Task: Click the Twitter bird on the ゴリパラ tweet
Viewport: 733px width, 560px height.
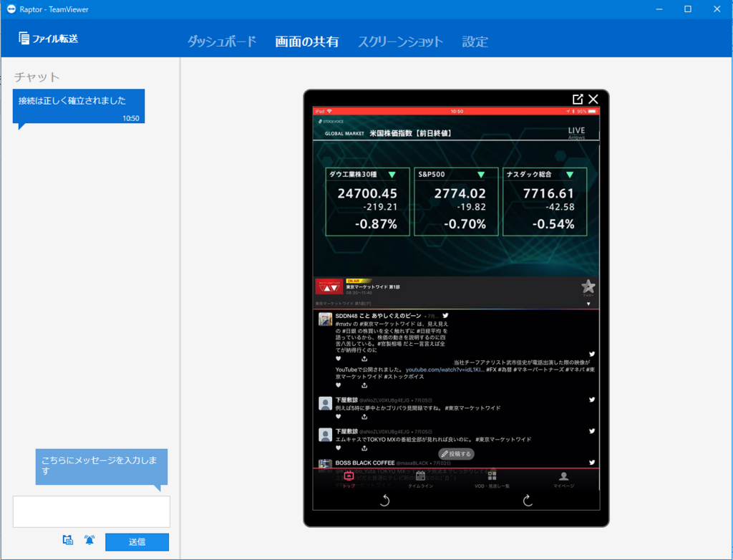Action: tap(592, 400)
